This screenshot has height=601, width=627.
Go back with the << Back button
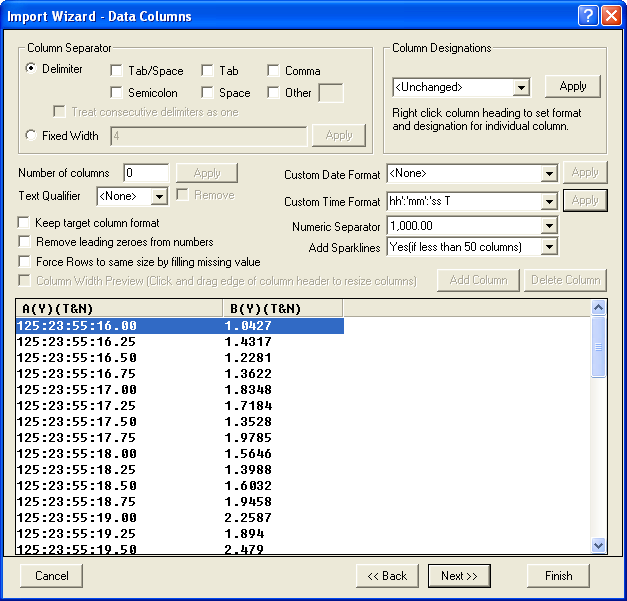[387, 576]
